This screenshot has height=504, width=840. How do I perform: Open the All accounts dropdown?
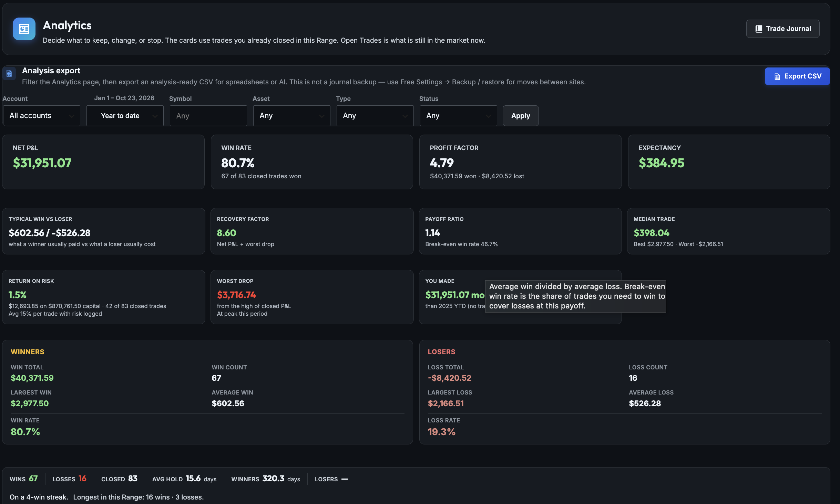coord(42,116)
